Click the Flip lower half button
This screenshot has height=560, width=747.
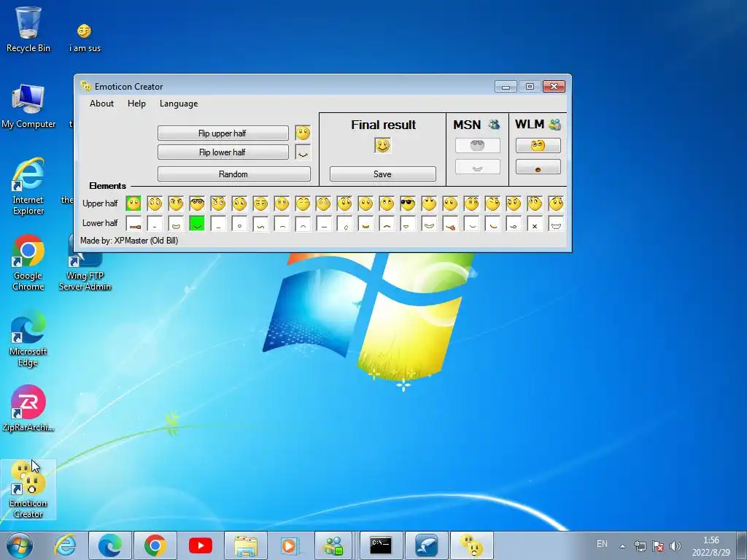tap(223, 152)
